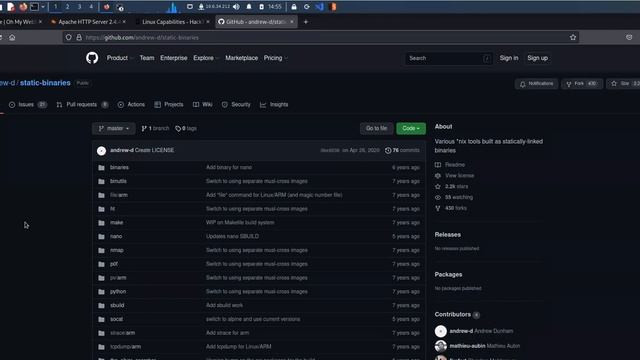Open 'WIP on Makefile build system' commit

point(240,222)
